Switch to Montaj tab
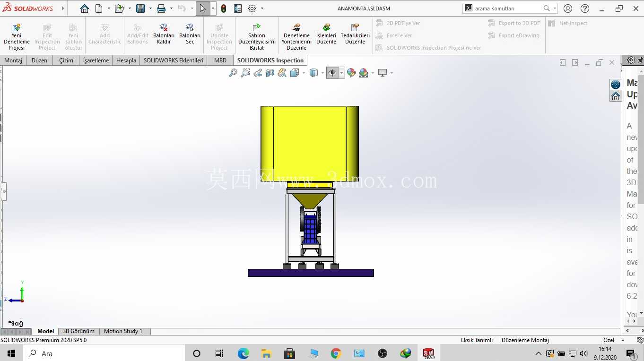 pyautogui.click(x=13, y=60)
